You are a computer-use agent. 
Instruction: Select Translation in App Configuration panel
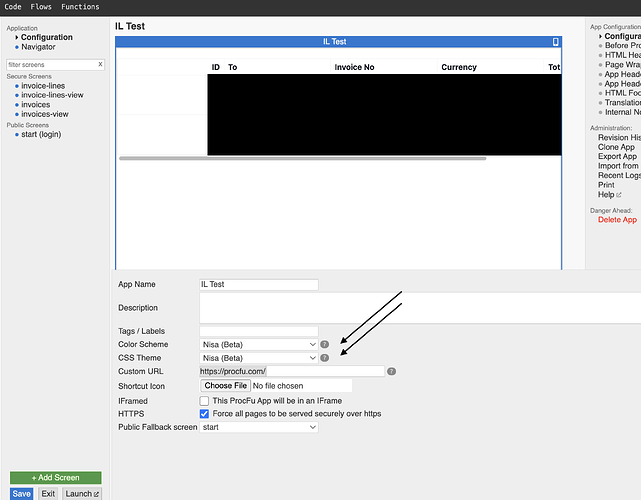[x=623, y=103]
